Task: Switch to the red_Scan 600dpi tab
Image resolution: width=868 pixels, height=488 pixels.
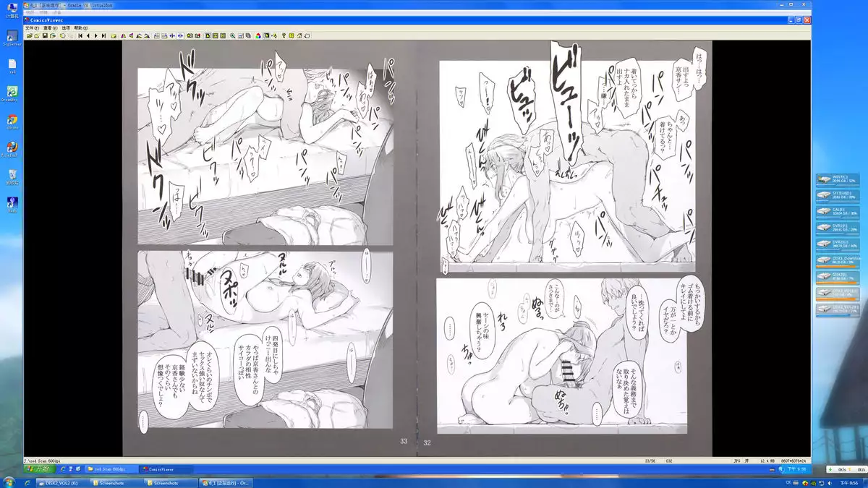Action: [109, 468]
